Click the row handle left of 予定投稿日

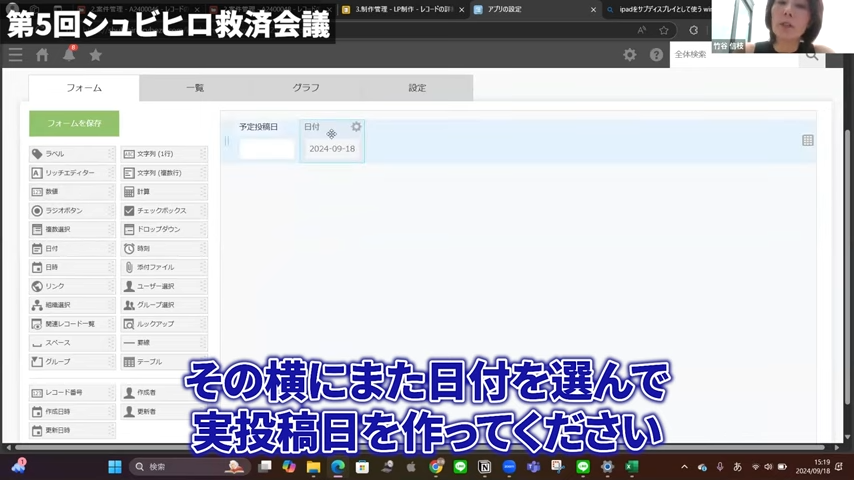click(x=227, y=141)
